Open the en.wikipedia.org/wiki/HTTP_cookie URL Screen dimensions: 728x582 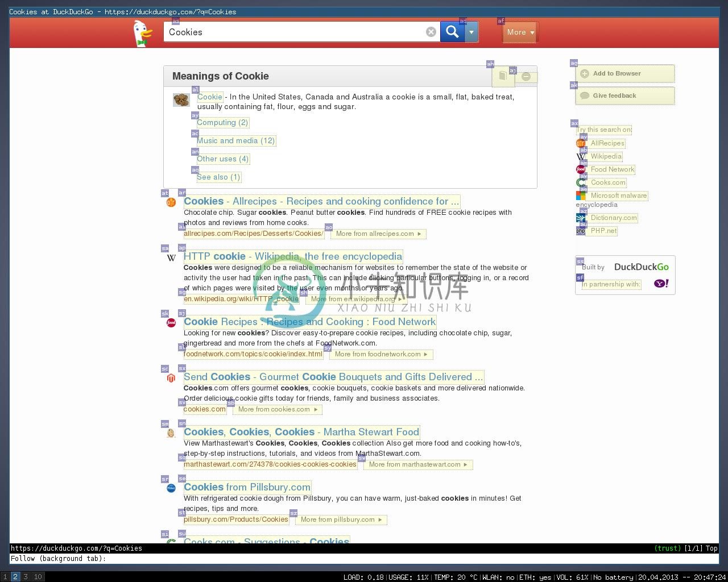[x=241, y=299]
